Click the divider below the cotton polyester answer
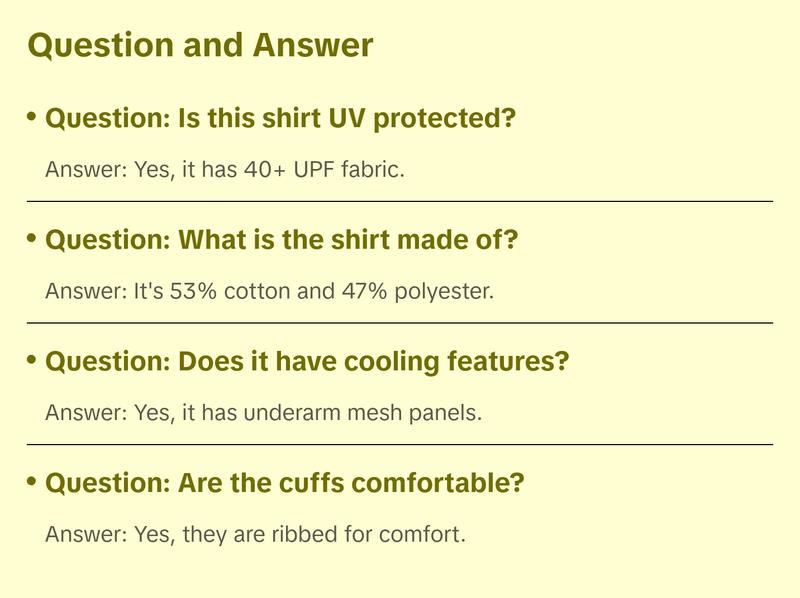800x598 pixels. 400,323
